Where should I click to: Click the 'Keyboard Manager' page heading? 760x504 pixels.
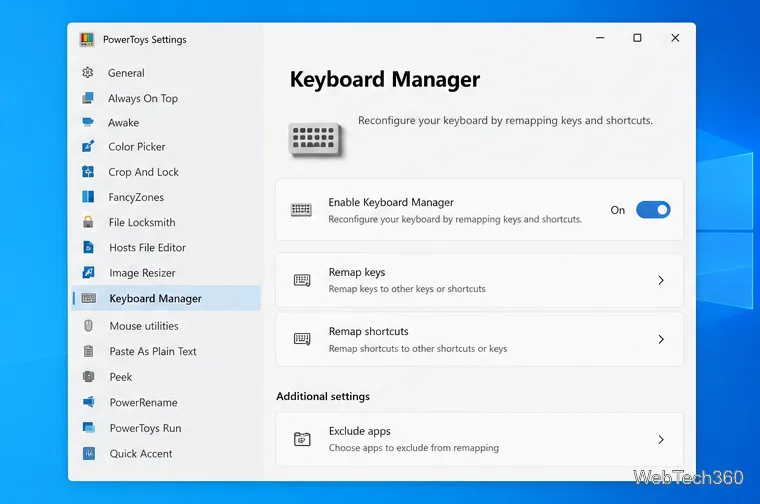click(x=385, y=80)
